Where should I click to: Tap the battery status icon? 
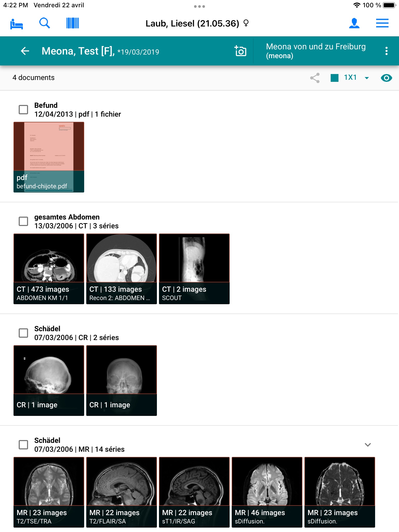389,5
